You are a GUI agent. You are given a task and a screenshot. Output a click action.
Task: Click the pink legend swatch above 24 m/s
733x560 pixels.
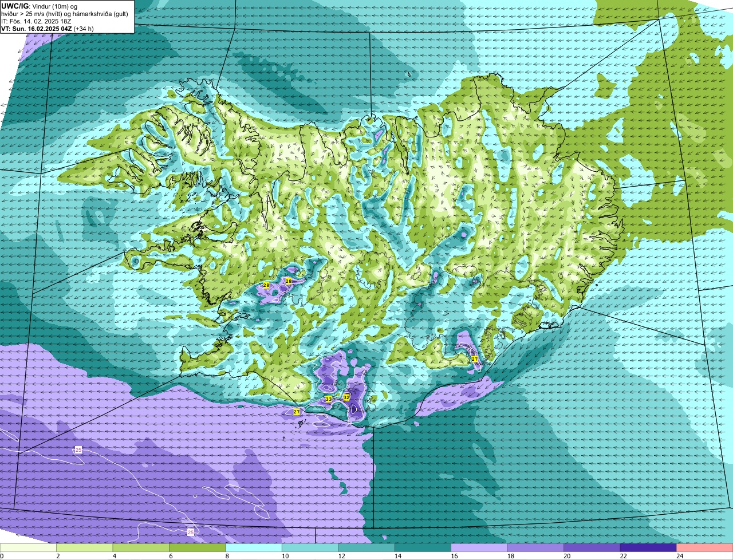(705, 548)
